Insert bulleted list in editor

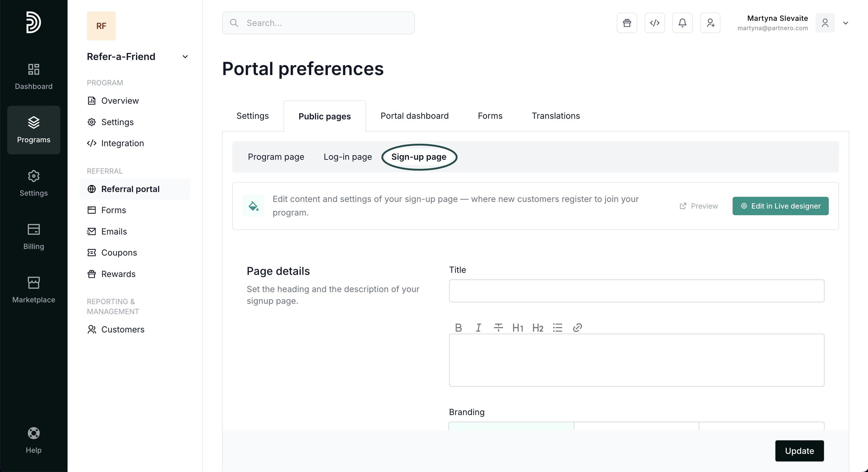pos(557,328)
